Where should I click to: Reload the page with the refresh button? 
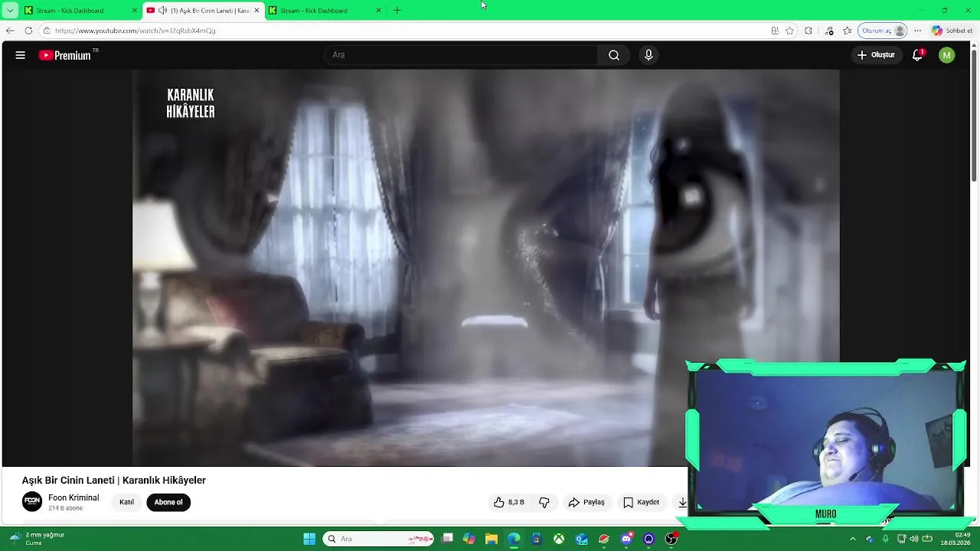tap(28, 31)
